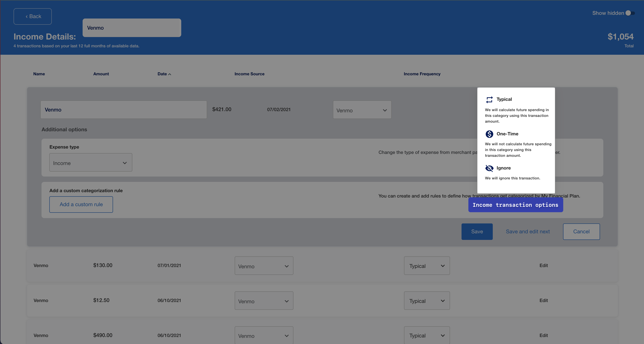Click Save and edit next link
The height and width of the screenshot is (344, 644).
(527, 232)
